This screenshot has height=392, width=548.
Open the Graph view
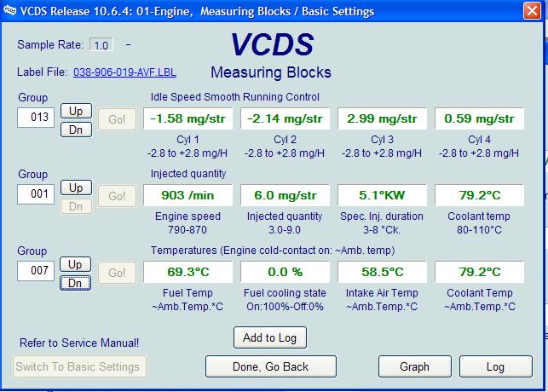[x=415, y=366]
